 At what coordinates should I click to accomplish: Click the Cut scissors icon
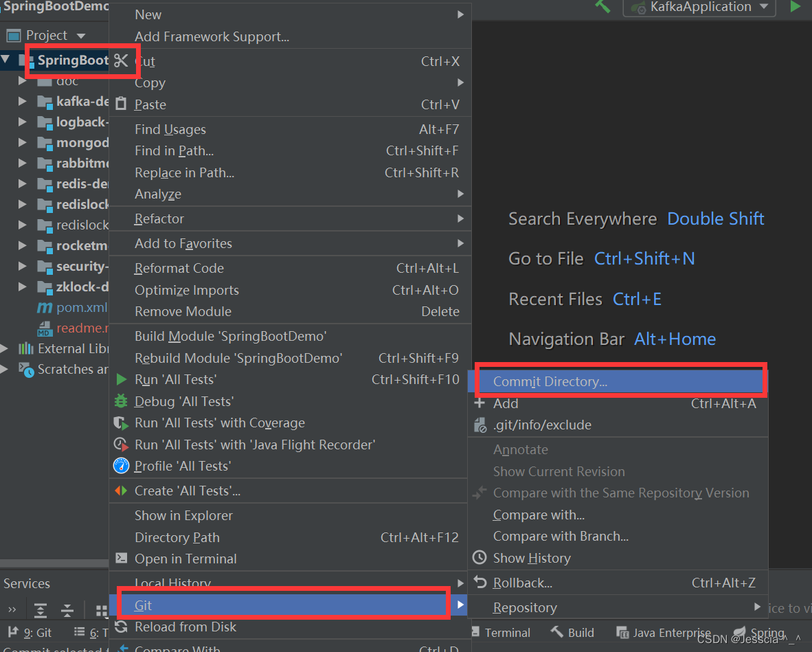coord(121,60)
